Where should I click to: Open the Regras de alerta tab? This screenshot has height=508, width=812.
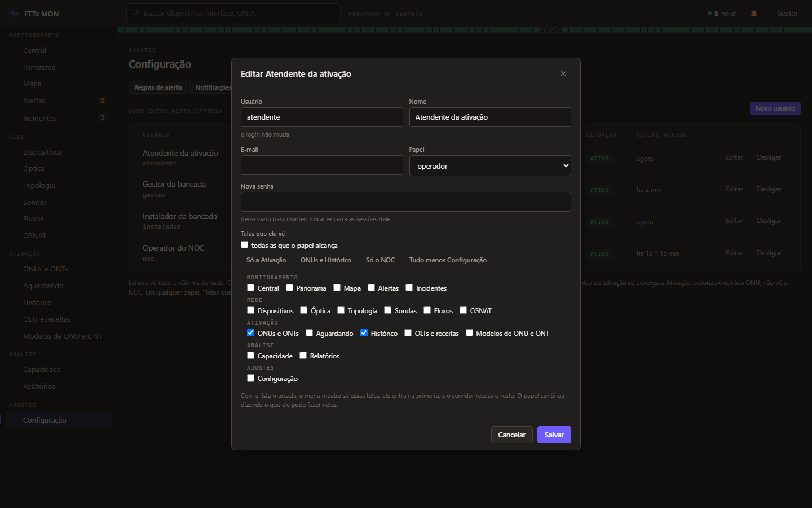[x=158, y=87]
